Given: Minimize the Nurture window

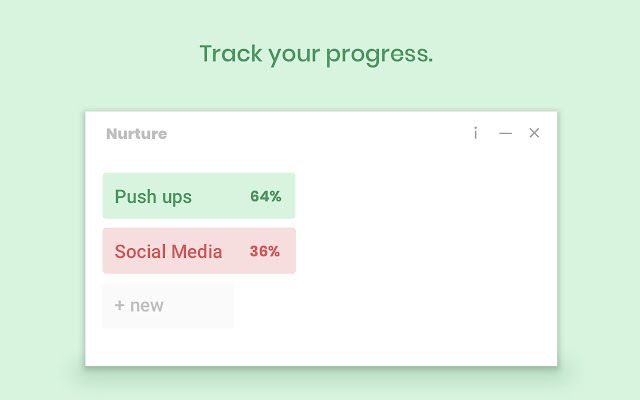Looking at the screenshot, I should point(506,133).
